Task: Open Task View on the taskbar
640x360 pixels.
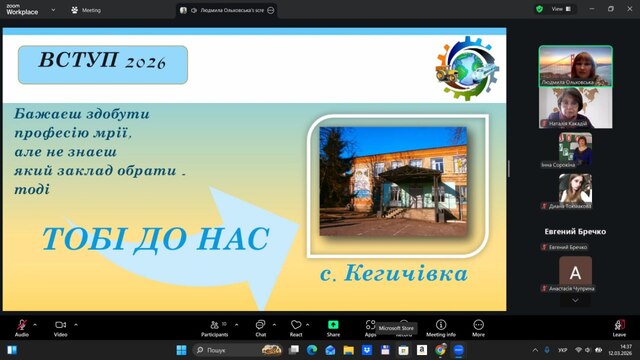Action: click(293, 350)
